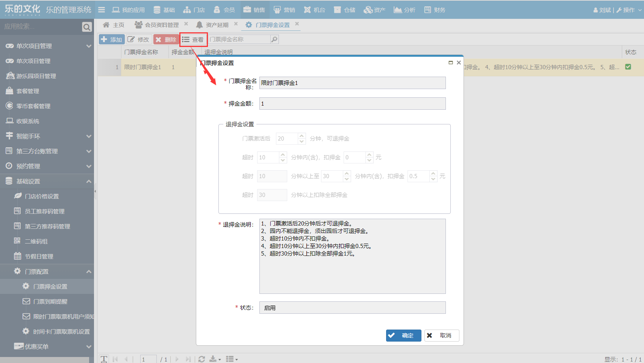Click the 押金金额 field in dialog
This screenshot has height=363, width=644.
click(x=352, y=104)
